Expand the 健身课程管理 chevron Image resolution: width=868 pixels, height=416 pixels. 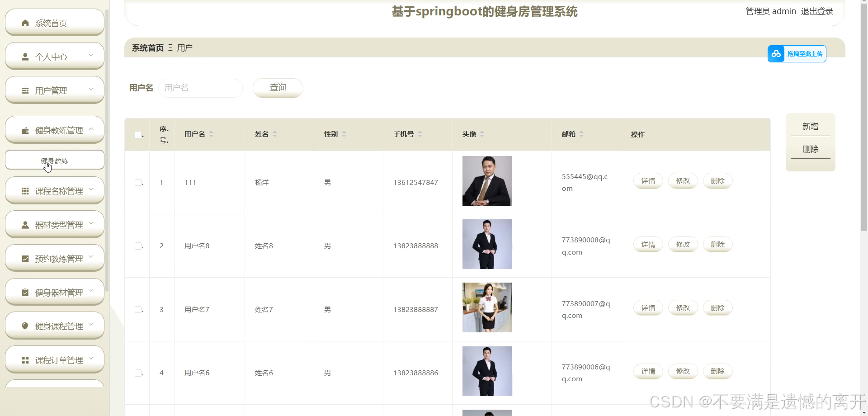[91, 325]
